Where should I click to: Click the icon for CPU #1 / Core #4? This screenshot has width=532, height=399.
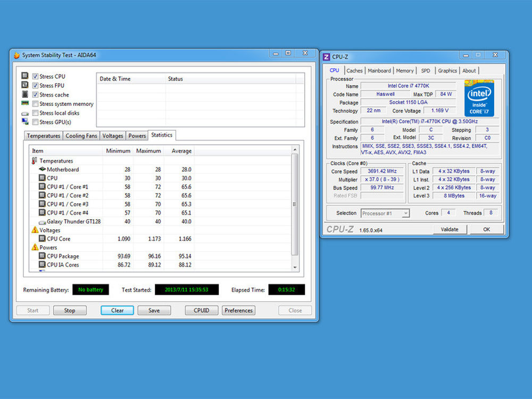(42, 212)
